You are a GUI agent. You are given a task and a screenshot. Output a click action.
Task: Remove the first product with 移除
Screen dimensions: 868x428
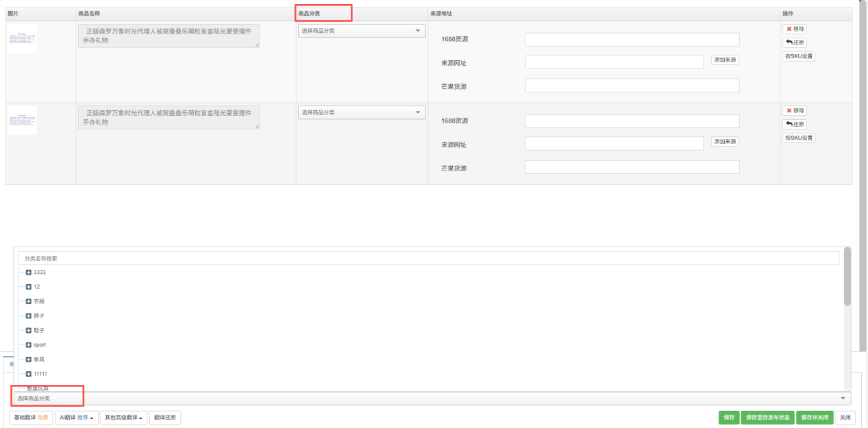pyautogui.click(x=795, y=29)
